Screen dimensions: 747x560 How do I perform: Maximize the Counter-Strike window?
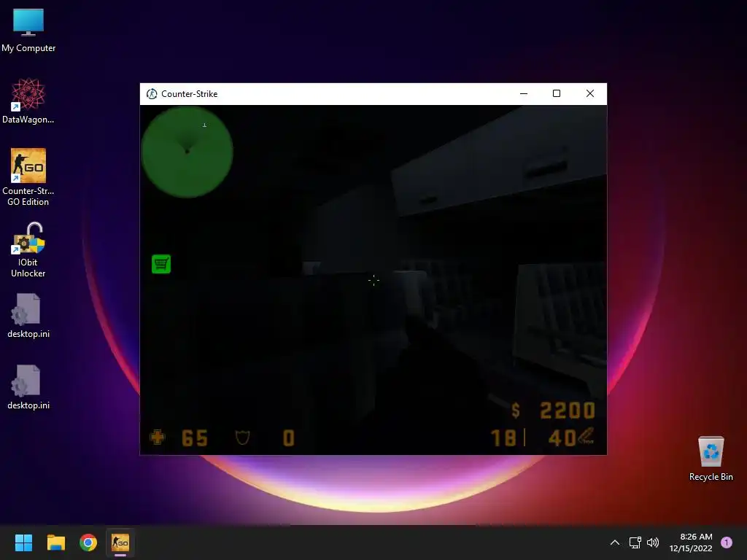pyautogui.click(x=557, y=94)
